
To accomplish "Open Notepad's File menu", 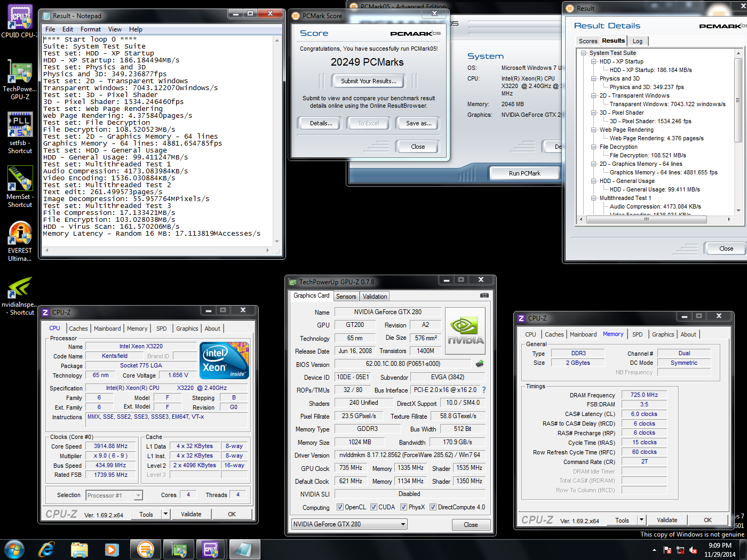I will 50,29.
